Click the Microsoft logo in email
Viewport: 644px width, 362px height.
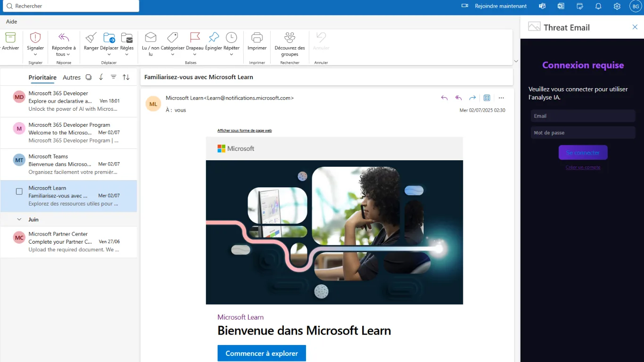[236, 148]
